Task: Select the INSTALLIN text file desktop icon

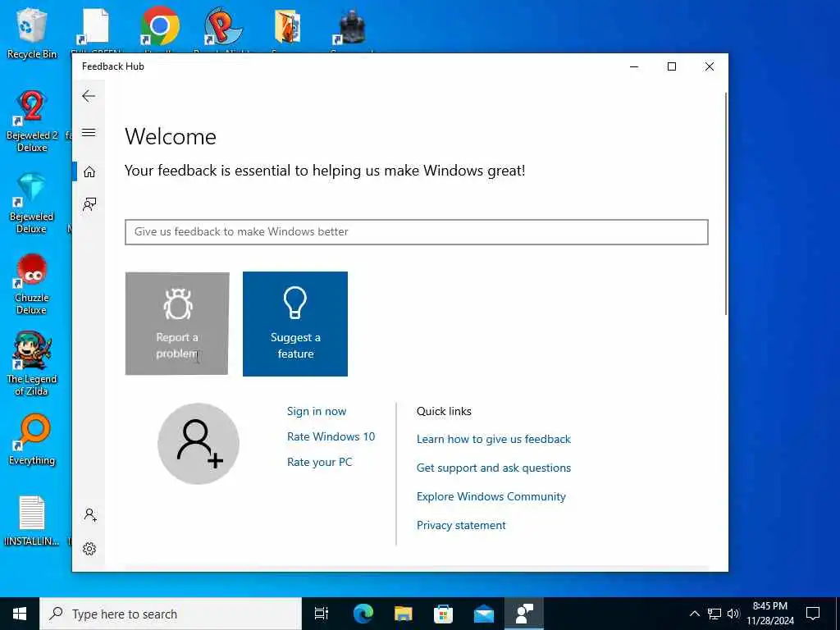Action: coord(32,521)
